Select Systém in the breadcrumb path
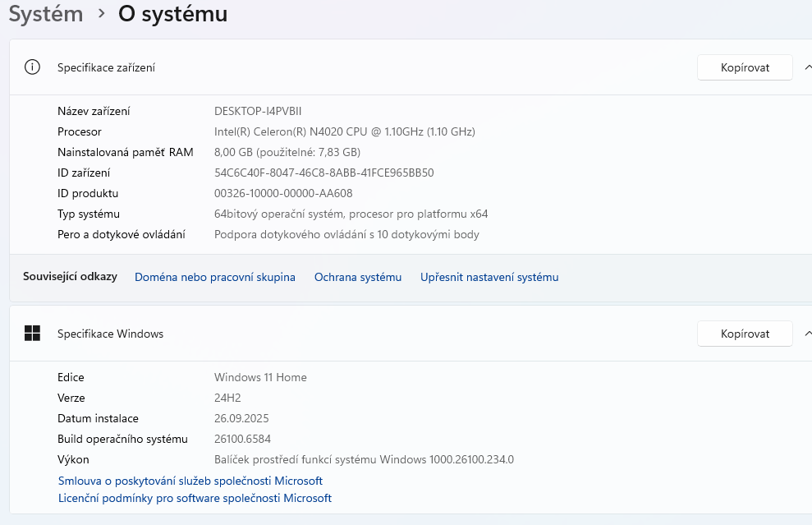The height and width of the screenshot is (525, 812). 45,14
